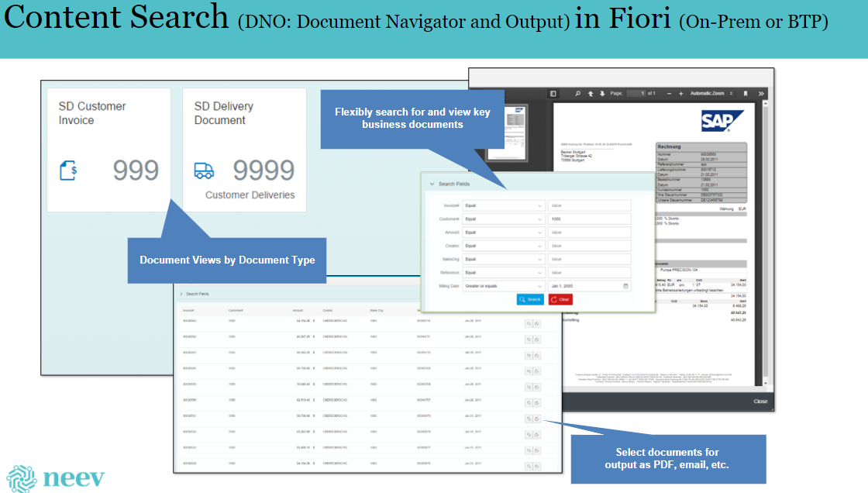The image size is (868, 493).
Task: Toggle the PDF viewer sidebar icon
Action: click(553, 94)
